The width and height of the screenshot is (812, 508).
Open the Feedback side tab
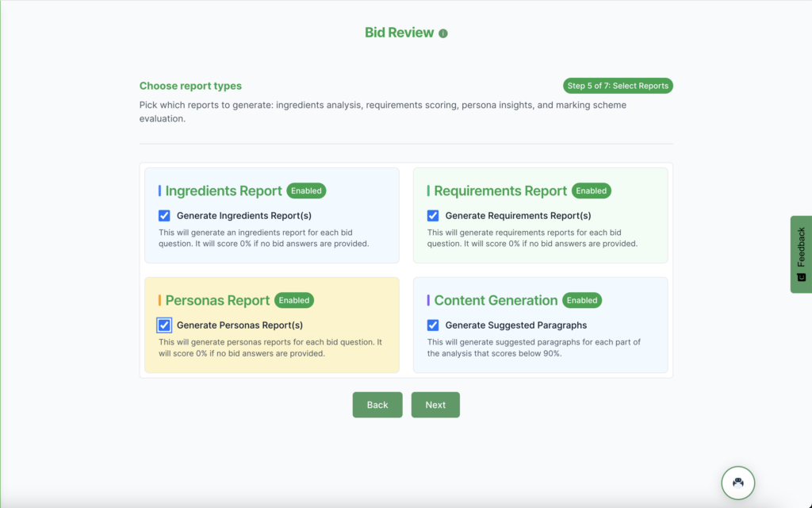801,254
